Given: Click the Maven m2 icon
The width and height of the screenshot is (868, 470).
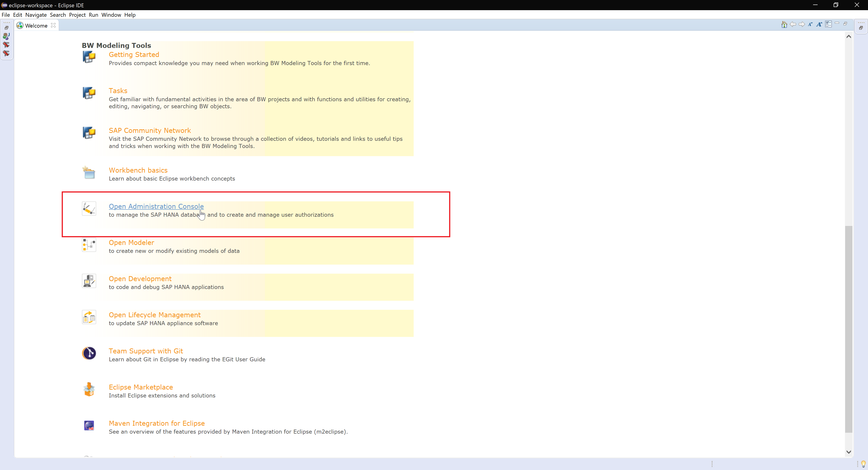Looking at the screenshot, I should [89, 425].
